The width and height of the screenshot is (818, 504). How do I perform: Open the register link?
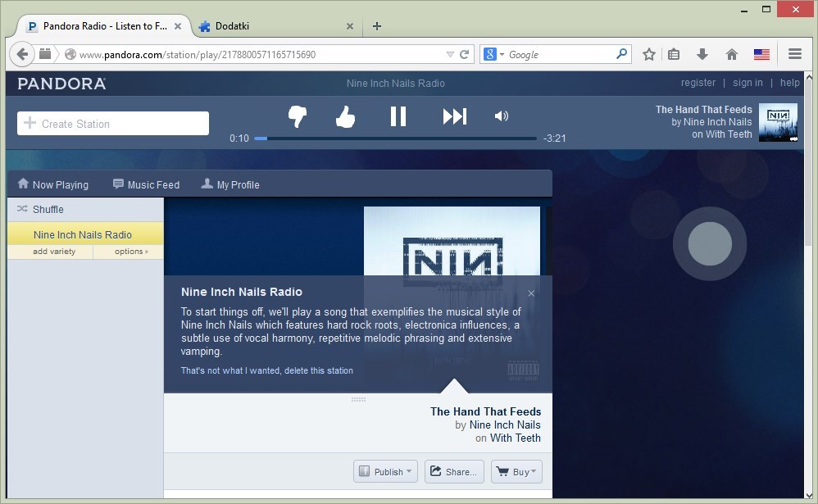(x=698, y=83)
